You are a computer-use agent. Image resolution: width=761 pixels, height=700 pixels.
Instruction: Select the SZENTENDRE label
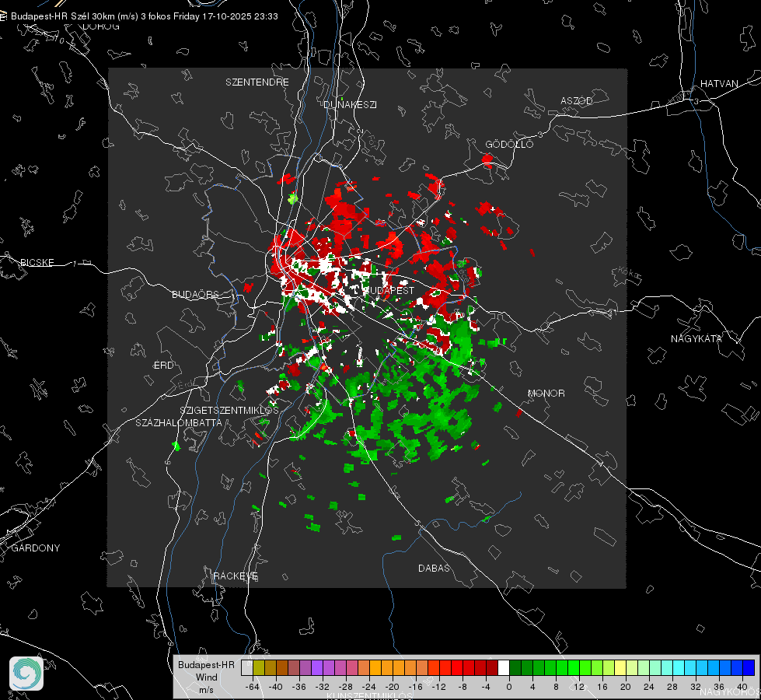tap(257, 82)
